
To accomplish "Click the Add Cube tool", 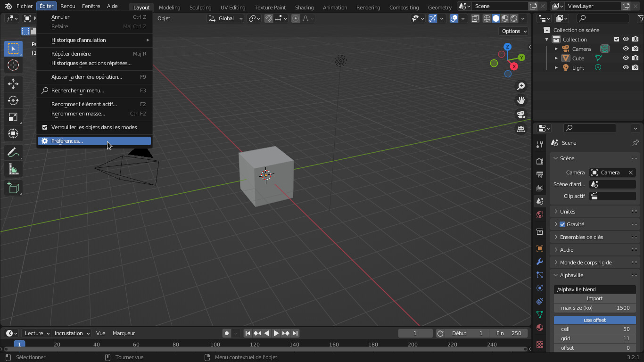I will [13, 188].
